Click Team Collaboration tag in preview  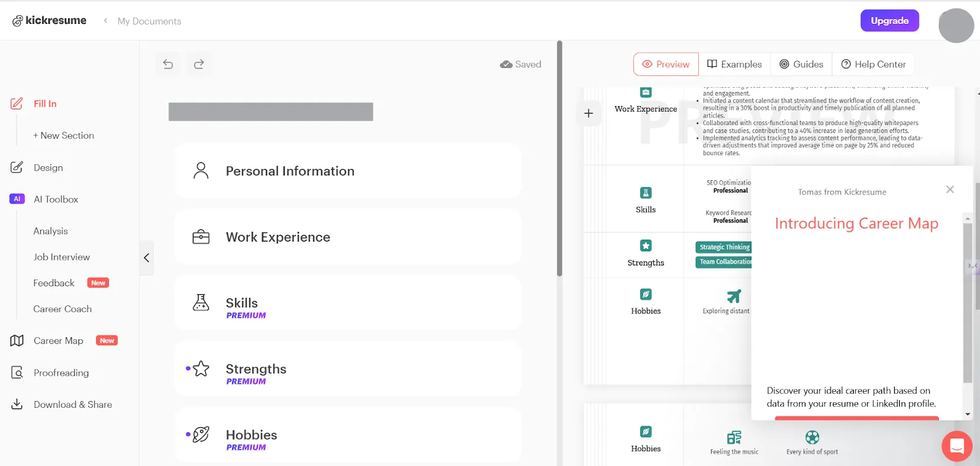click(x=723, y=262)
